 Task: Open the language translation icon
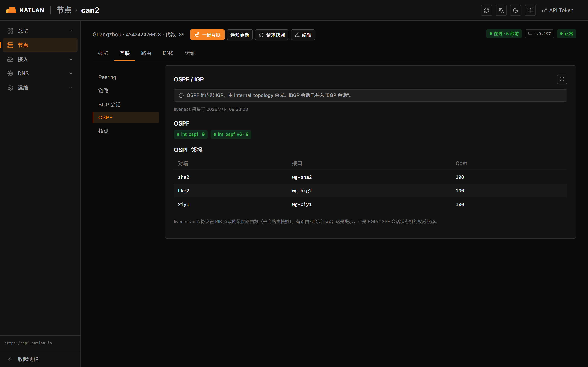pos(501,10)
